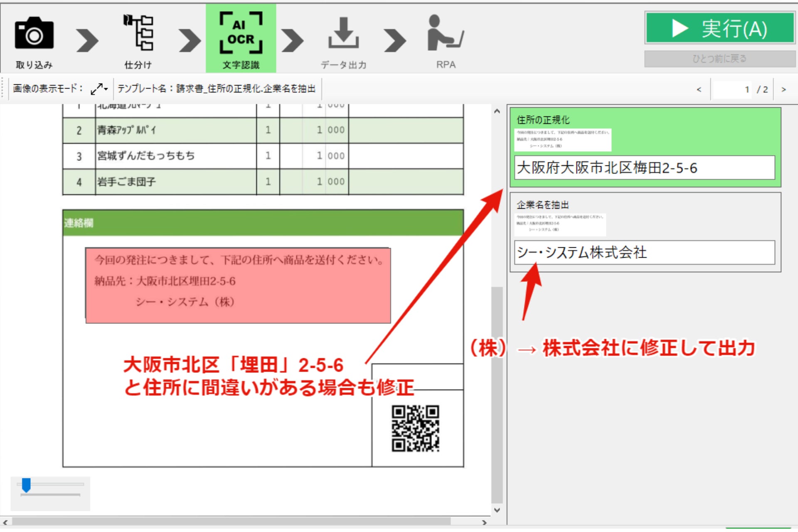Screen dimensions: 798x532
Task: Edit the 企業名を抽出 company name field
Action: 644,252
